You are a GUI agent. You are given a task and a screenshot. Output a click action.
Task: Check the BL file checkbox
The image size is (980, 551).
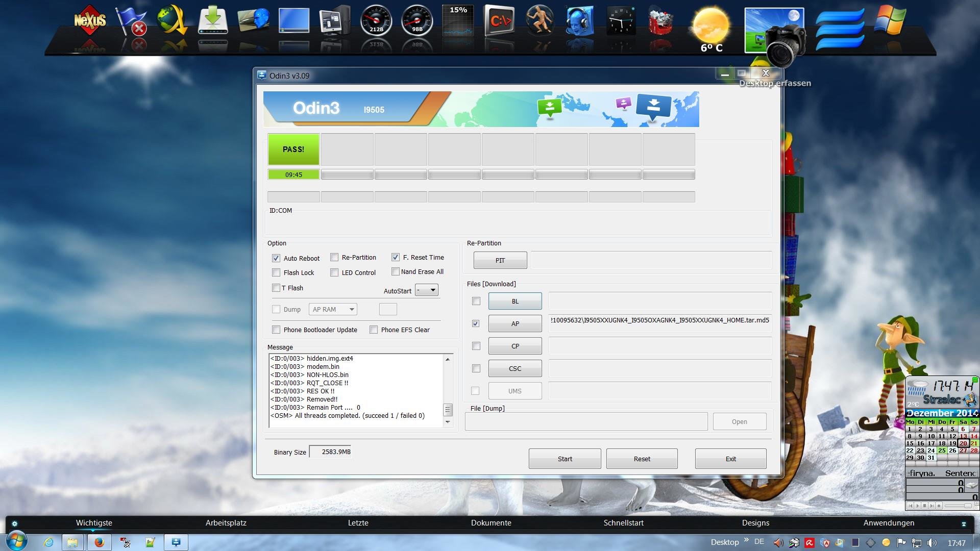pos(476,301)
